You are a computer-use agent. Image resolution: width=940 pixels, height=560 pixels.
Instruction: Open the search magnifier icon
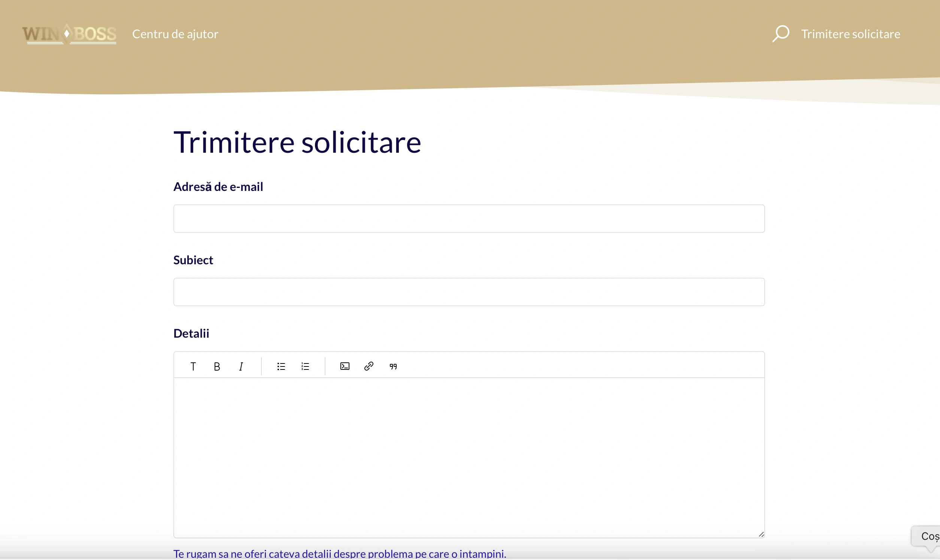point(781,34)
